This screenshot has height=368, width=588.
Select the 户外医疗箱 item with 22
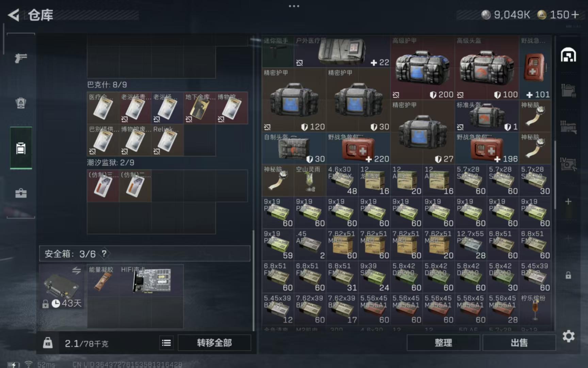[342, 51]
